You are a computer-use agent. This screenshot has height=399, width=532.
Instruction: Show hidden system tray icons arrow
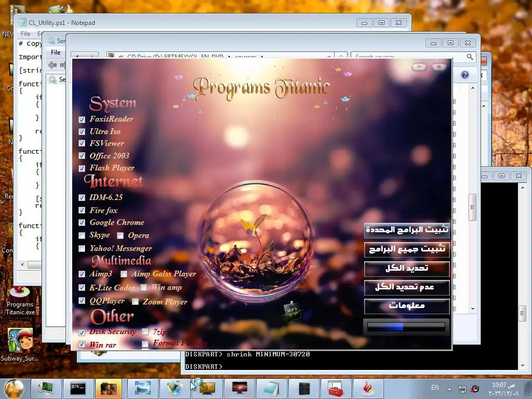coord(449,389)
